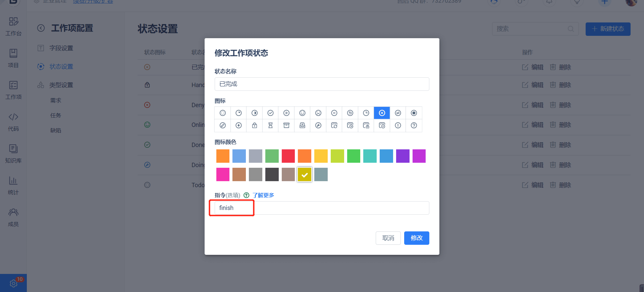Viewport: 644px width, 292px height.
Task: Open 统计 in left navigation
Action: pyautogui.click(x=13, y=186)
